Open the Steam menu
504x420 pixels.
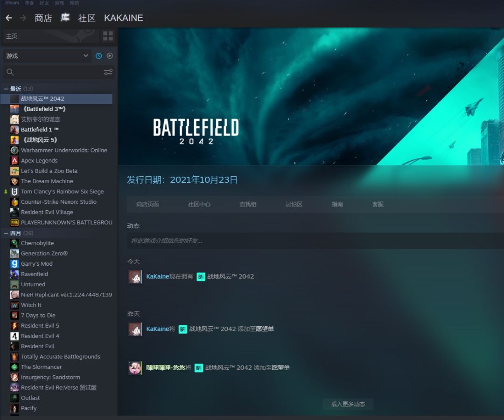pos(12,3)
